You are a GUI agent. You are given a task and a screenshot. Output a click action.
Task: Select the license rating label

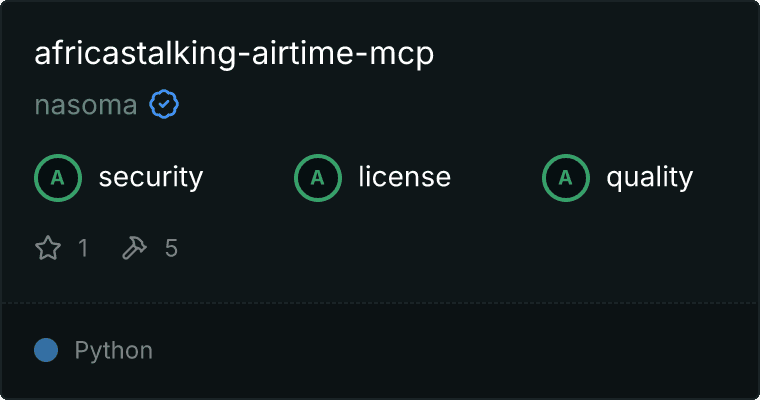click(405, 177)
